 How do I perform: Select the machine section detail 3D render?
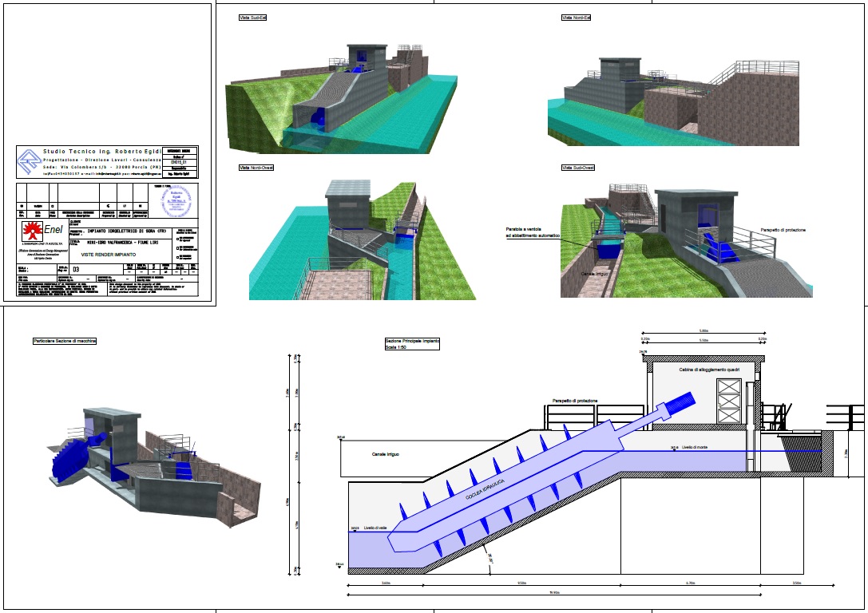[154, 468]
